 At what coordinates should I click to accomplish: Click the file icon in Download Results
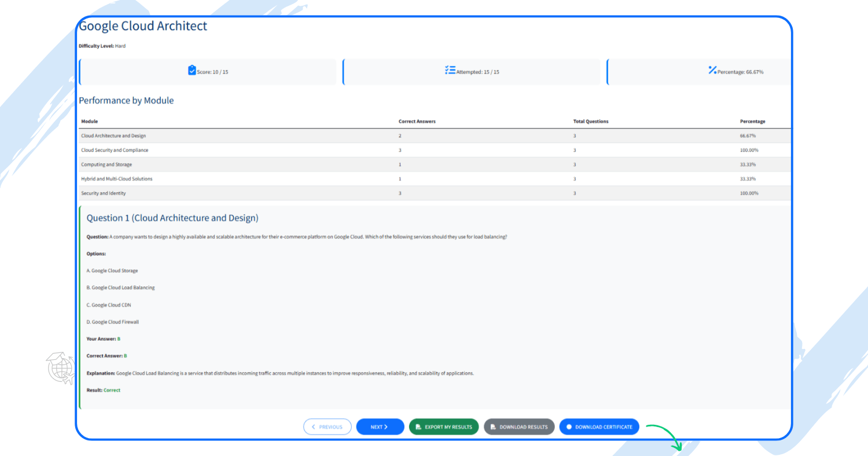click(x=493, y=427)
